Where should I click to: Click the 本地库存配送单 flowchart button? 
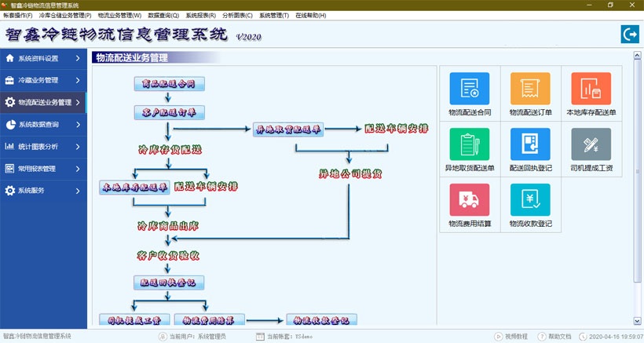134,188
